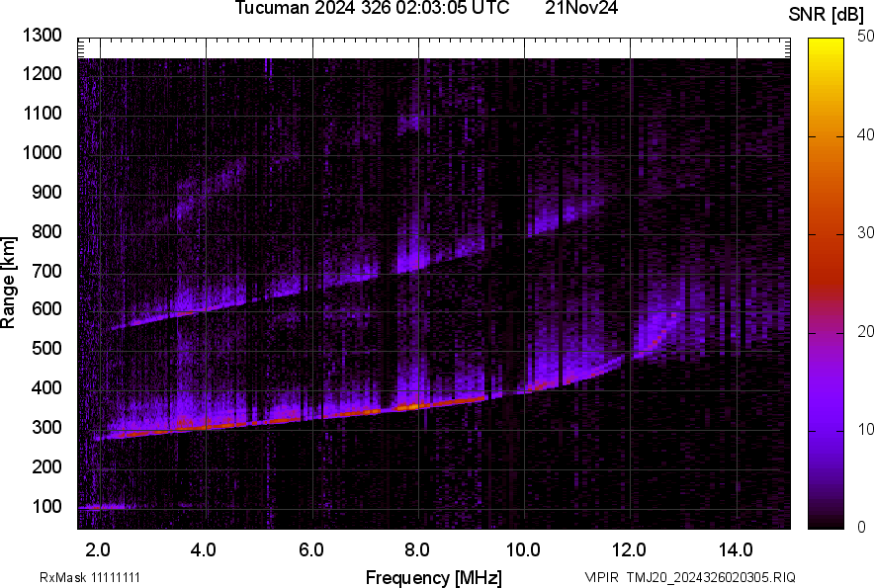The height and width of the screenshot is (588, 874).
Task: Click the plot title 'Tucuman 2024 326 02:03:05 UTC'
Action: [373, 9]
